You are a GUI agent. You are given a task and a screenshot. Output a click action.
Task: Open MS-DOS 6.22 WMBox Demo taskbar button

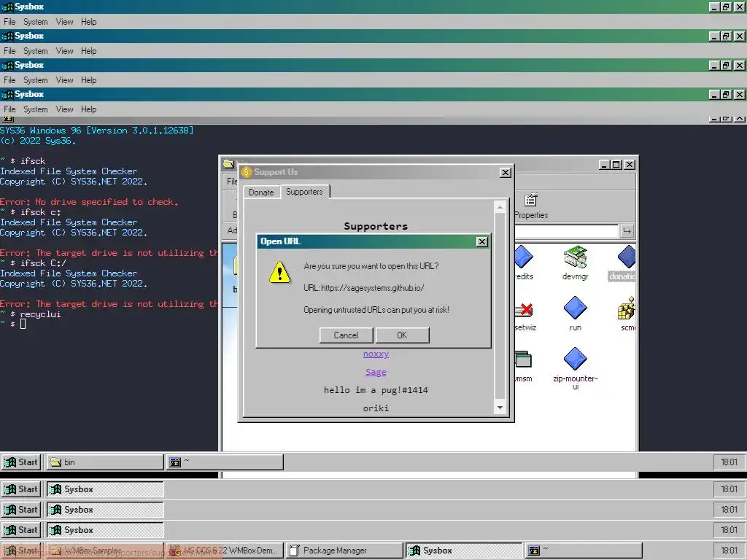(x=225, y=551)
